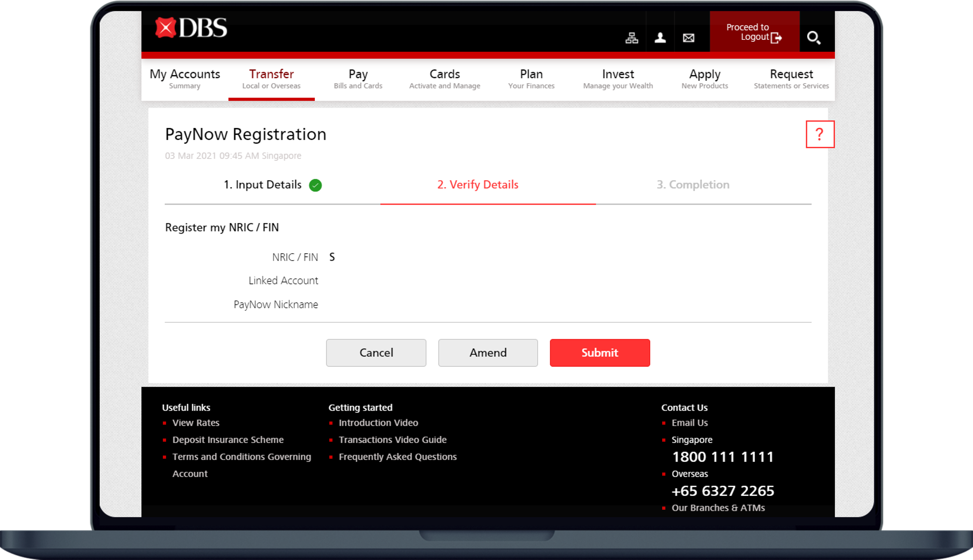Click the DBS logo
The image size is (973, 560).
pyautogui.click(x=191, y=28)
